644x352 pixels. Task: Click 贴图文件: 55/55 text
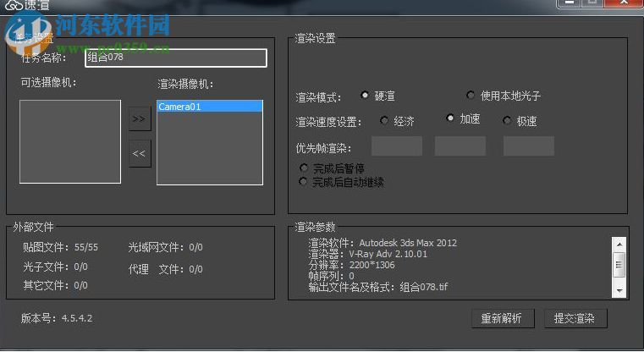tap(60, 247)
